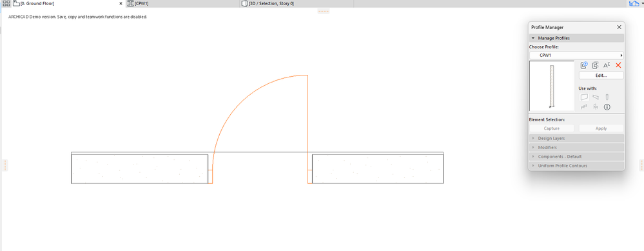The width and height of the screenshot is (644, 251).
Task: Open the tab overview grid icon
Action: 6,3
